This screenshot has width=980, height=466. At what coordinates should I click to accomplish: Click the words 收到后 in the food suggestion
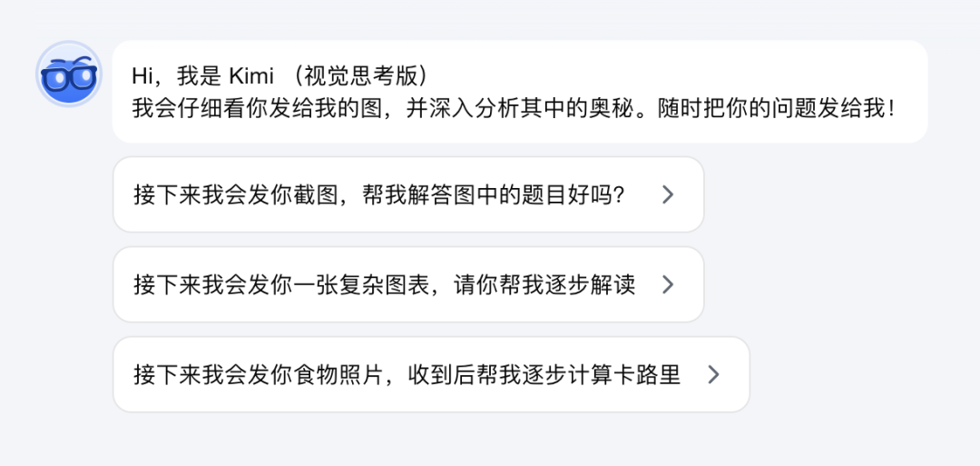tap(441, 374)
